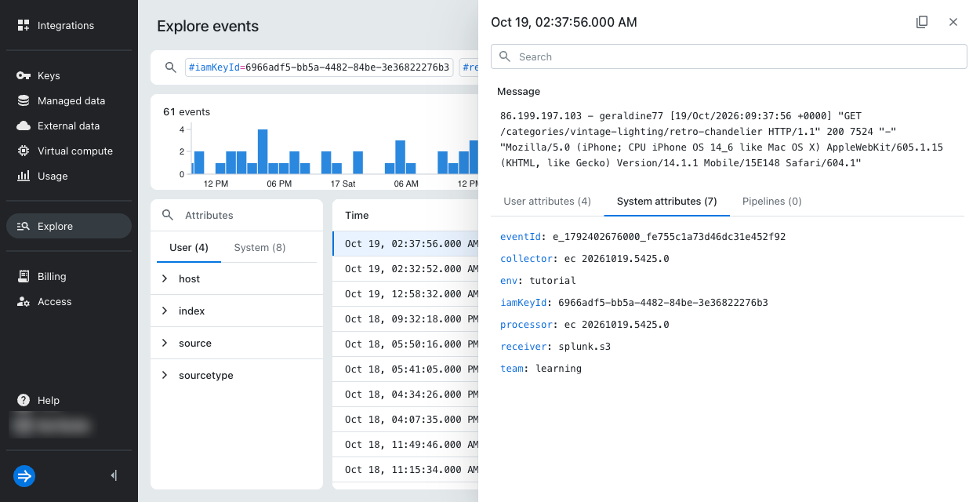The image size is (980, 502).
Task: Open the Pipelines (0) tab
Action: click(772, 202)
